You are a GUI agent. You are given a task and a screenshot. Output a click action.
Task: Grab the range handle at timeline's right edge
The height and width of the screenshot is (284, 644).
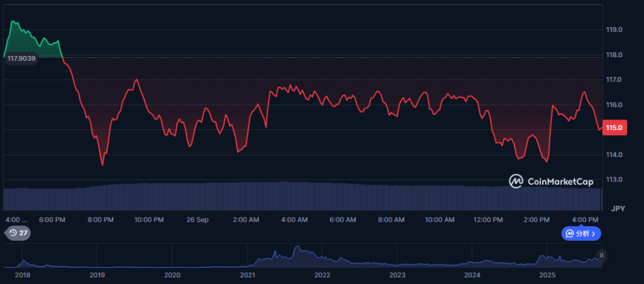click(x=602, y=255)
